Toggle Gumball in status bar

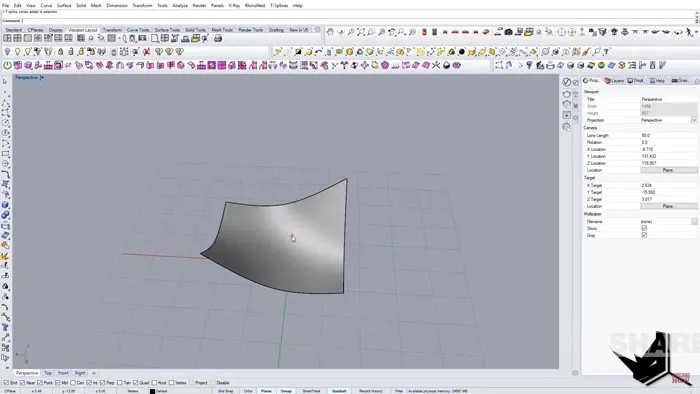[x=339, y=391]
